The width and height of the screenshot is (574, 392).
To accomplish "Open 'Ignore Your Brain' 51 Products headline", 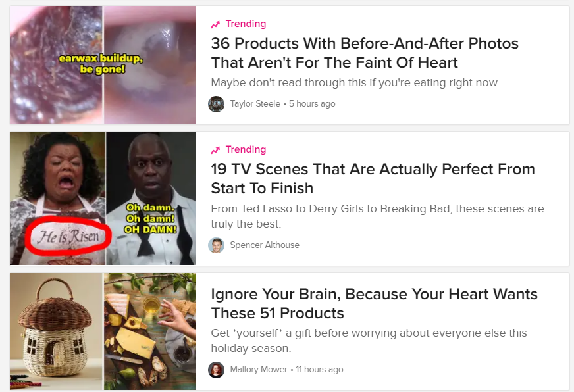I will [x=374, y=303].
